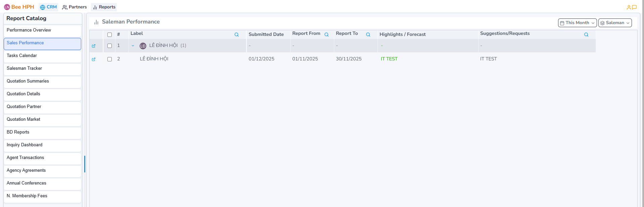
Task: Open the Reports menu tab
Action: pyautogui.click(x=104, y=7)
